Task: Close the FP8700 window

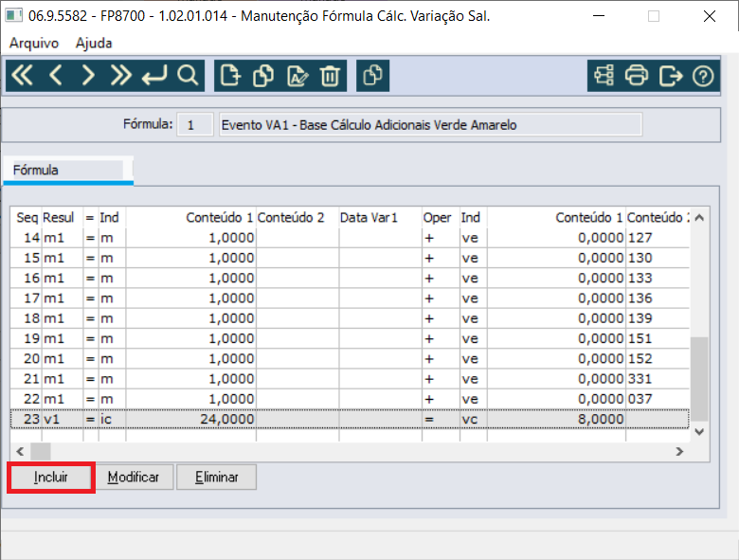Action: click(x=710, y=16)
